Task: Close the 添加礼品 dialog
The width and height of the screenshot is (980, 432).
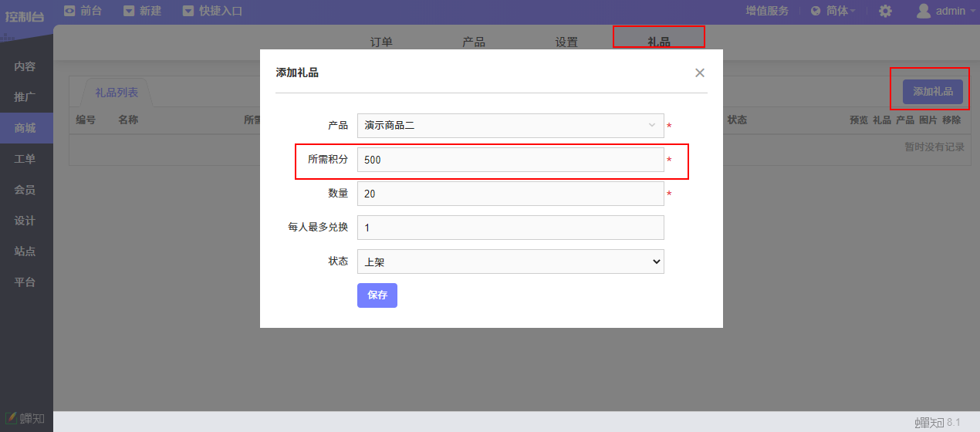Action: [x=700, y=73]
